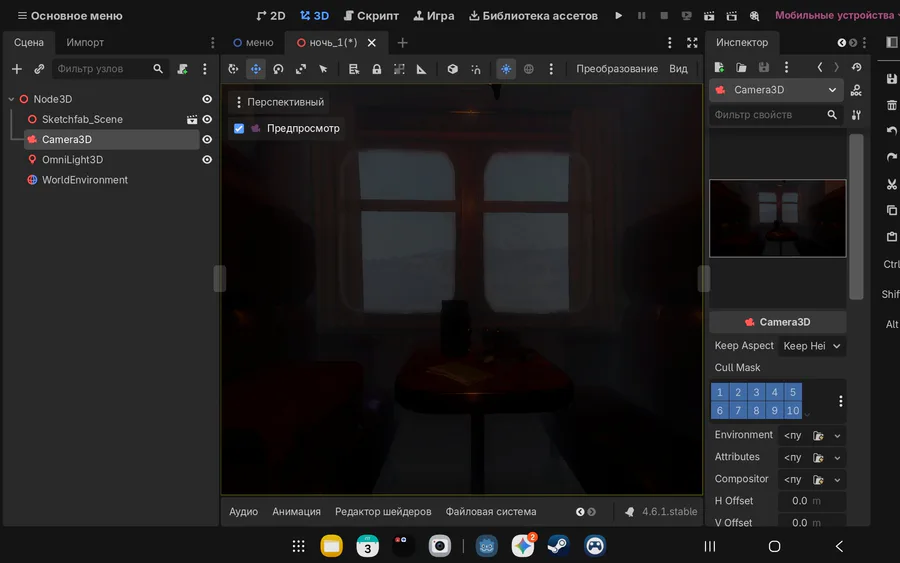Image resolution: width=900 pixels, height=563 pixels.
Task: Hide the Sketchfab_Scene node
Action: coord(207,119)
